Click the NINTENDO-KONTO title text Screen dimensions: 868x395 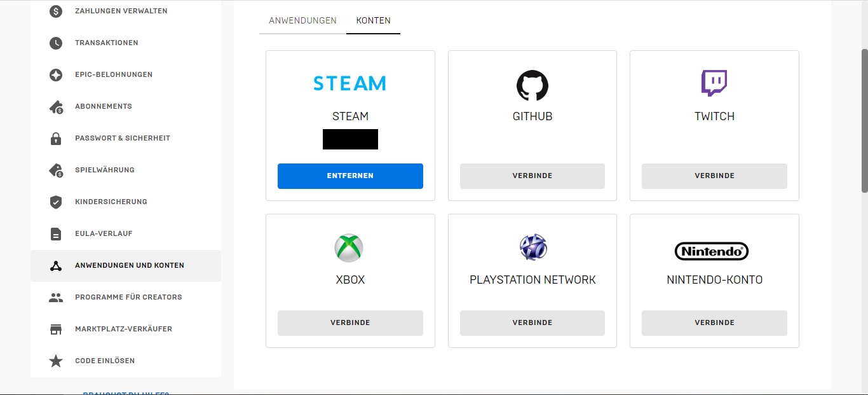click(x=714, y=280)
